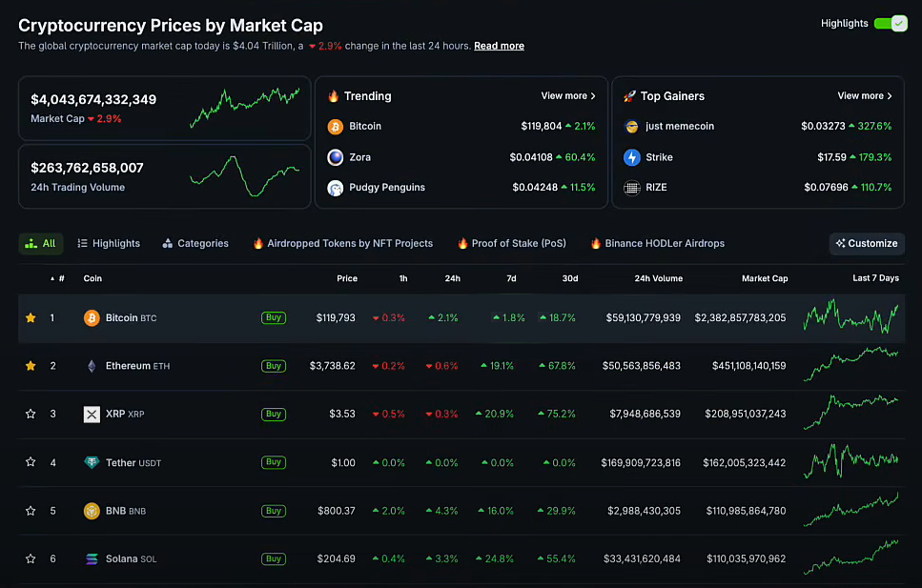Click the Ethereum logo icon
The image size is (922, 588).
point(92,366)
